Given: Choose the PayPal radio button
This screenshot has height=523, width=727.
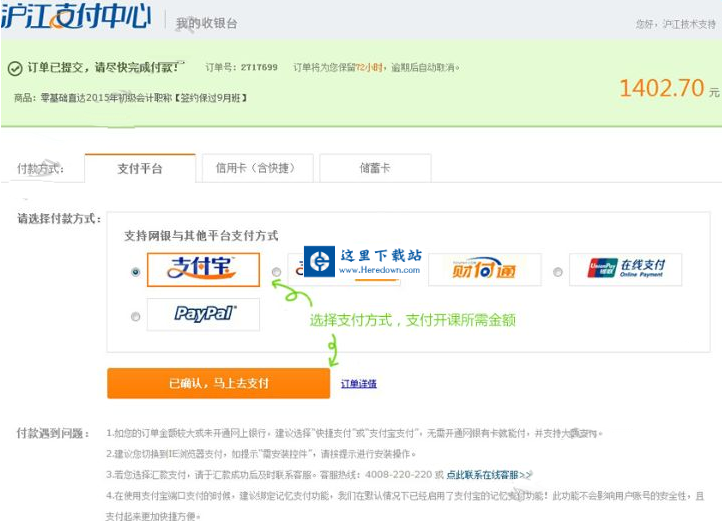Looking at the screenshot, I should pos(135,317).
